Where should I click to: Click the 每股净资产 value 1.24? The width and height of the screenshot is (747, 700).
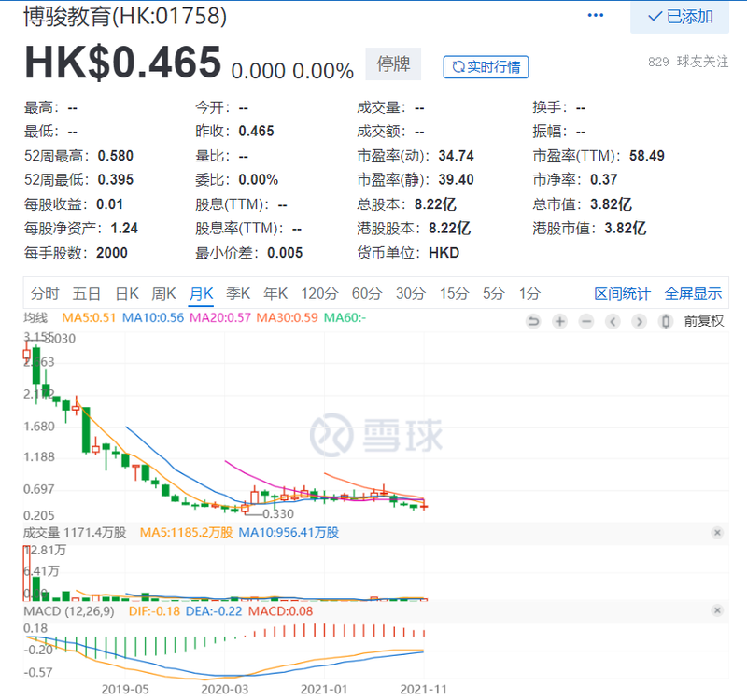click(x=124, y=228)
